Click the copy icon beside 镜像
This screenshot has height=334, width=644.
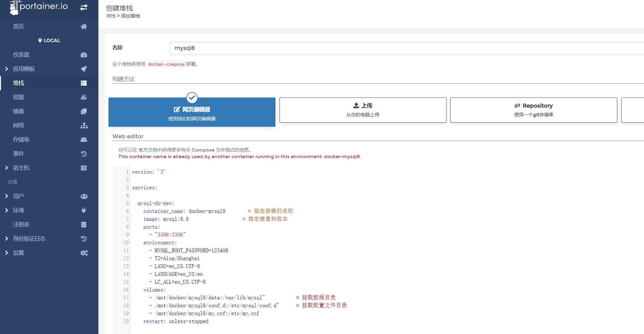[84, 111]
